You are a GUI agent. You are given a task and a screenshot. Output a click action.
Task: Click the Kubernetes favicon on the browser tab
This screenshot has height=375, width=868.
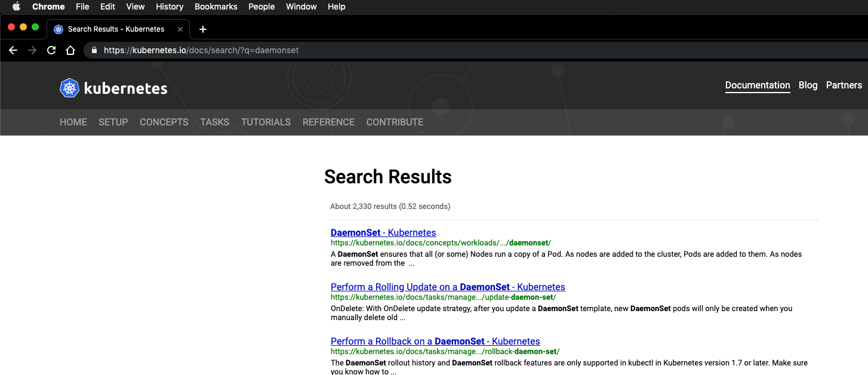pos(58,29)
